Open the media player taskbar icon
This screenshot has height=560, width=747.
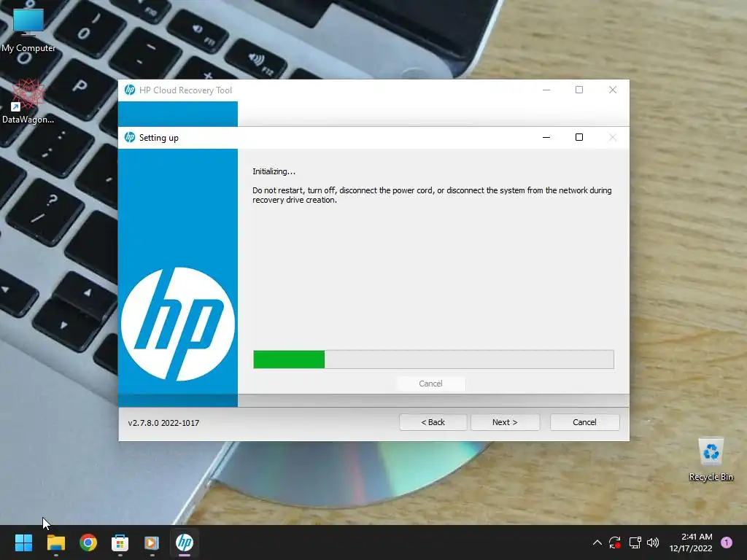[152, 542]
